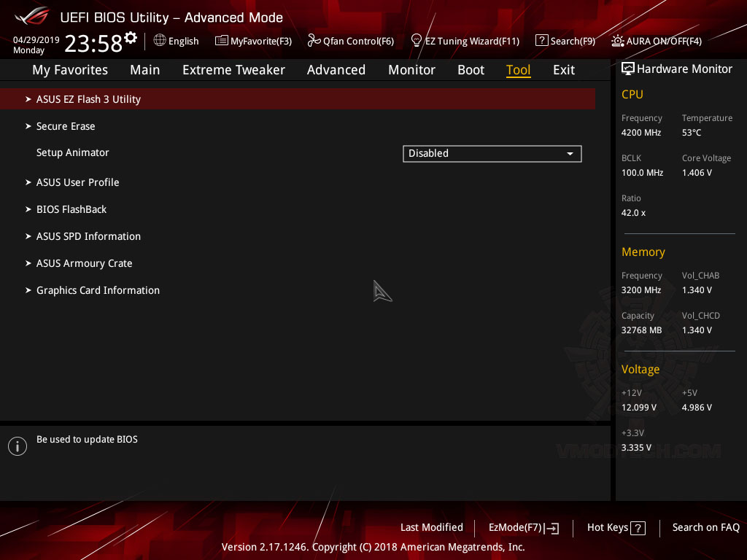Click the Hardware Monitor screen icon
This screenshot has height=560, width=747.
click(x=628, y=69)
